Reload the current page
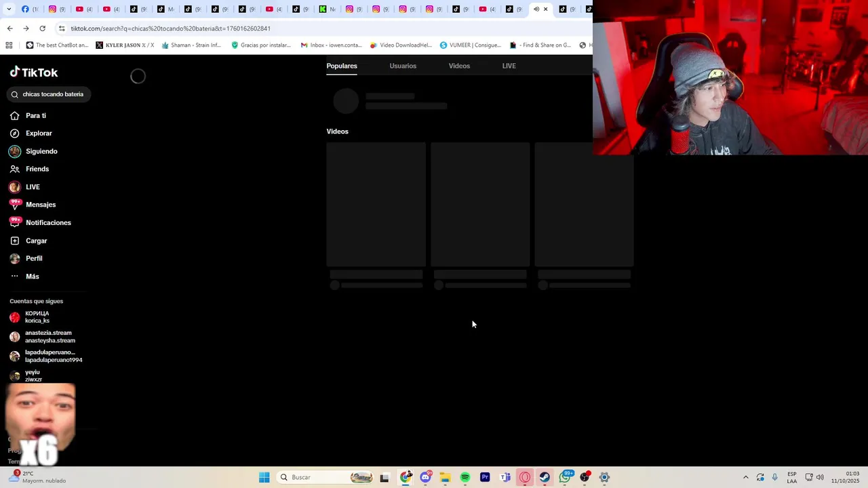 point(42,28)
